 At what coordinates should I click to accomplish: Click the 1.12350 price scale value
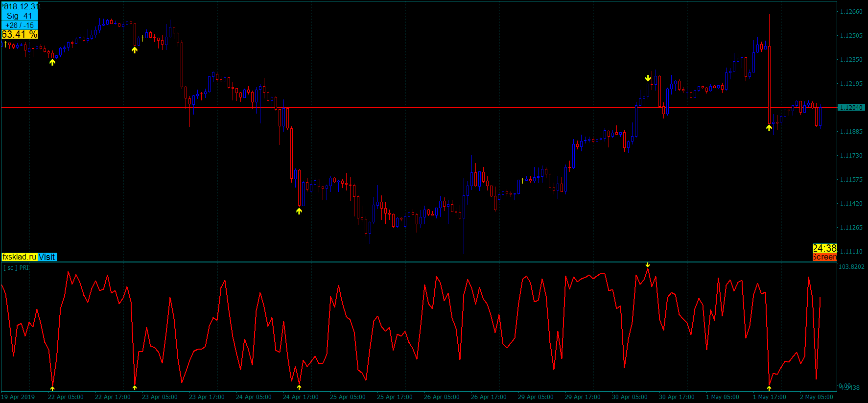[x=851, y=60]
